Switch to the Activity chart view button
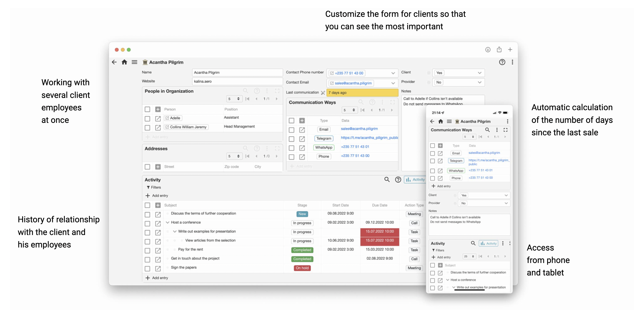The width and height of the screenshot is (644, 310). [415, 179]
